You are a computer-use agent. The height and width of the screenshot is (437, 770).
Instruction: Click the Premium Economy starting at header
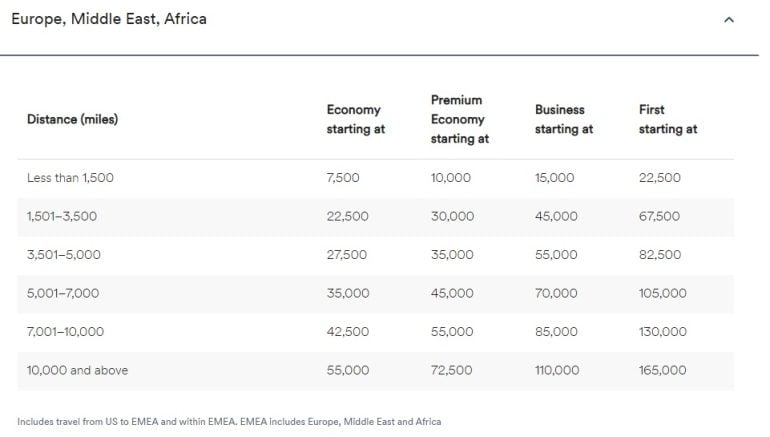[459, 120]
